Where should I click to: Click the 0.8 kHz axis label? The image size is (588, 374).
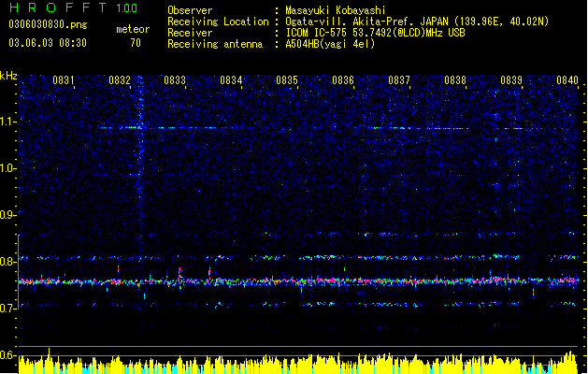click(8, 262)
